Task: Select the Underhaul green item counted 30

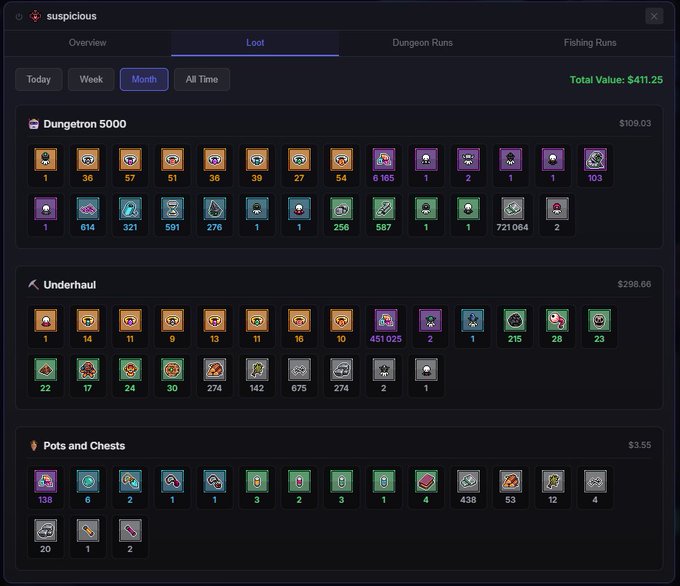Action: pyautogui.click(x=172, y=375)
